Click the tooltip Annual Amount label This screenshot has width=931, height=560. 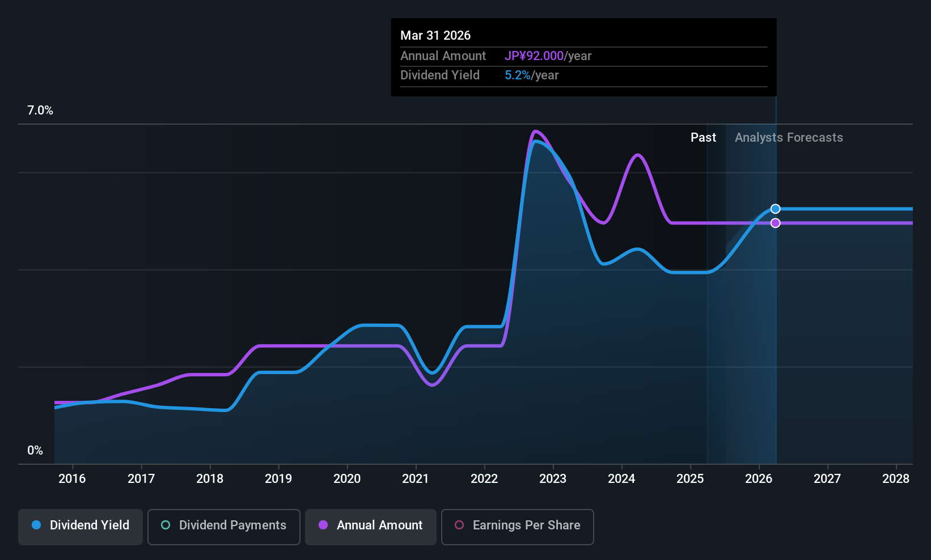[443, 56]
